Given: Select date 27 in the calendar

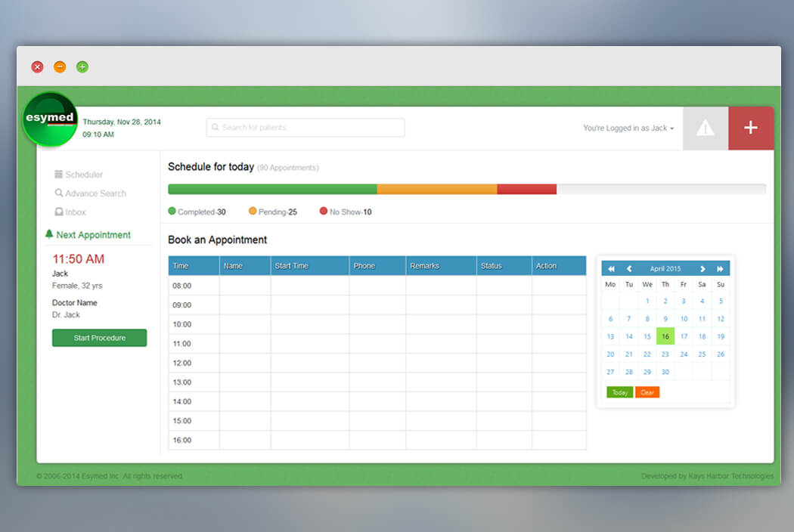Looking at the screenshot, I should click(611, 372).
